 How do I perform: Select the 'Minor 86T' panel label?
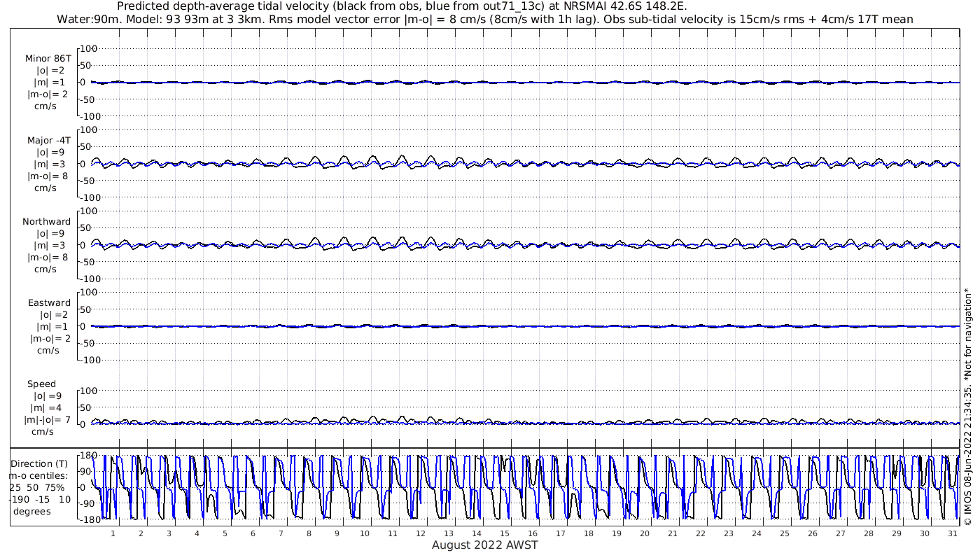coord(48,59)
